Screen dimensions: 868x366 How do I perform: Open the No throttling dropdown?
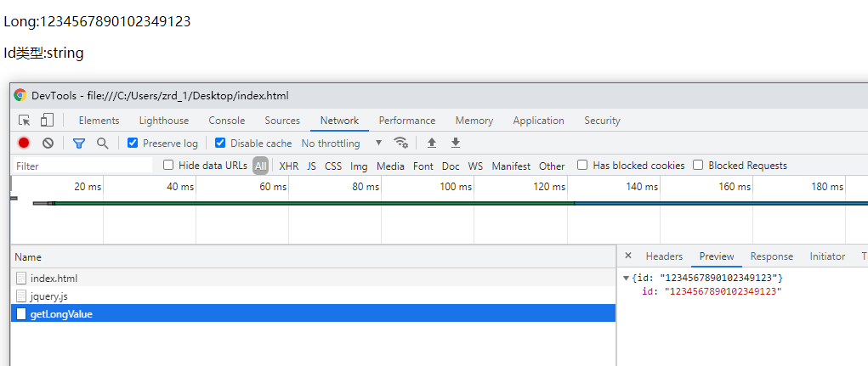coord(341,144)
